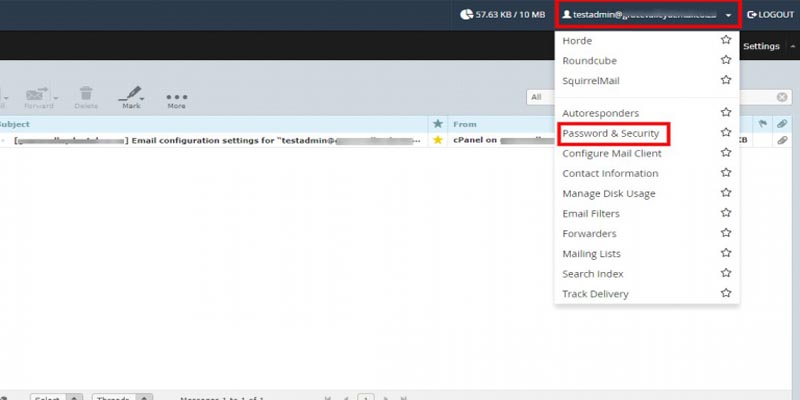Open Password & Security menu entry
Screen dimensions: 800x400
611,134
